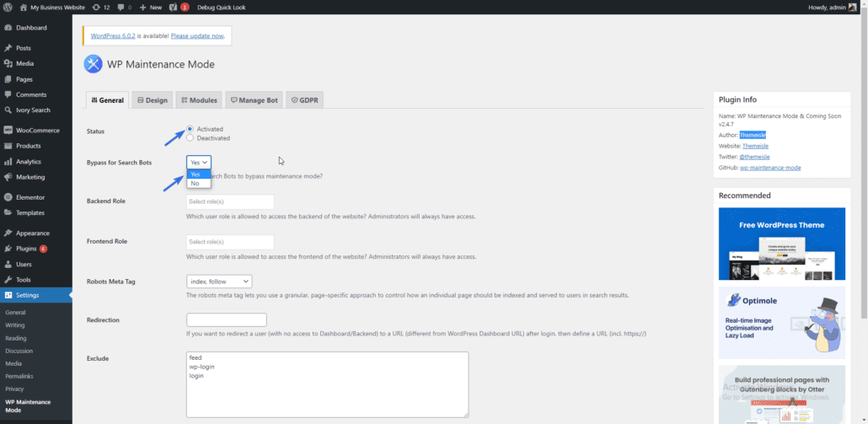This screenshot has width=868, height=424.
Task: Open the Otter Gutenberg Blocks banner
Action: pyautogui.click(x=782, y=394)
